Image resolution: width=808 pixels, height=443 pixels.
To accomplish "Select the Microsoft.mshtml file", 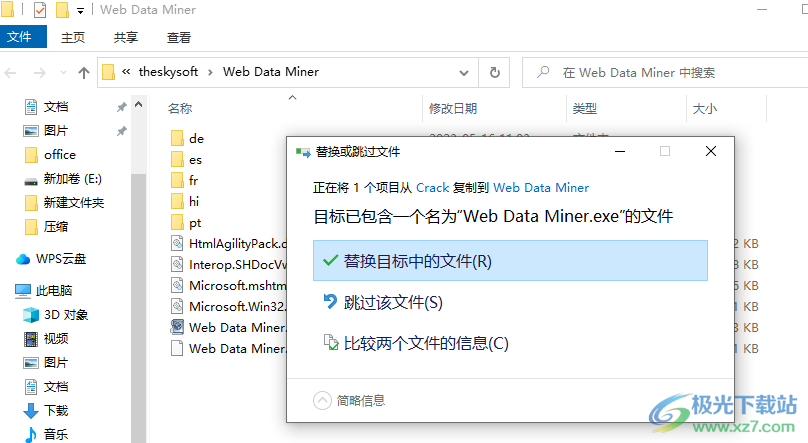I will [229, 285].
